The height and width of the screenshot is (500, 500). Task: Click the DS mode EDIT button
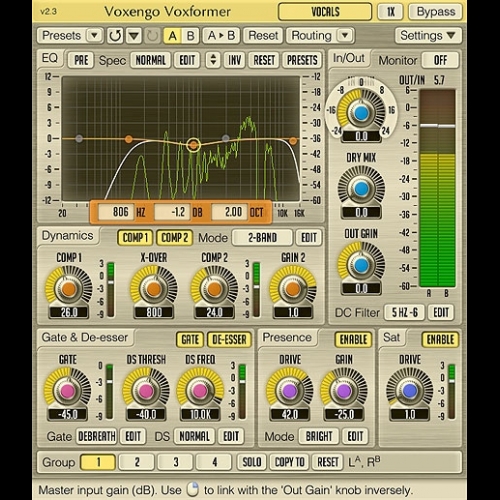[x=231, y=436]
